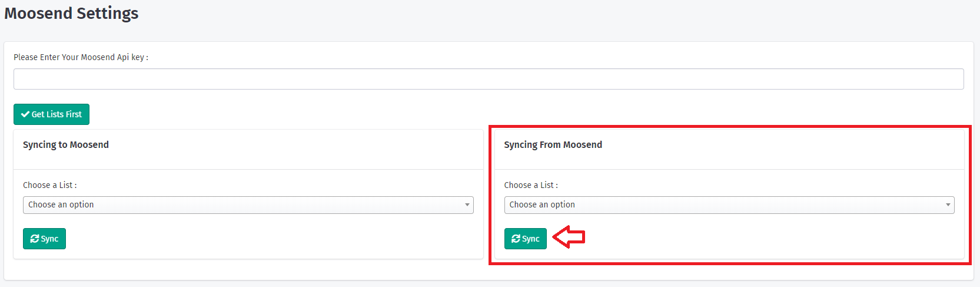This screenshot has height=287, width=980.
Task: Click 'Choose a List' label in the right panel
Action: [531, 185]
